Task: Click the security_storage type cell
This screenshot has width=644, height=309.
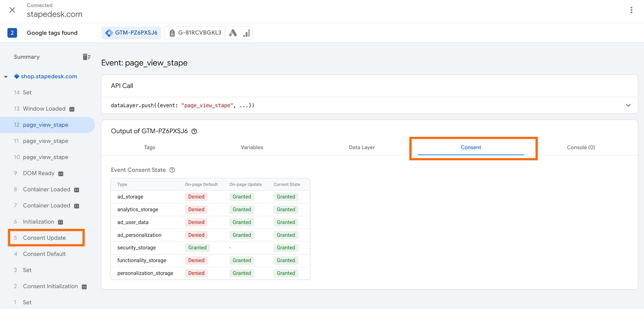Action: [x=136, y=248]
